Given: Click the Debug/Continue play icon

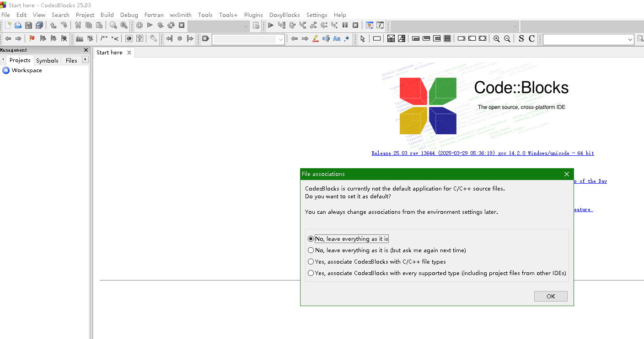Looking at the screenshot, I should [271, 25].
